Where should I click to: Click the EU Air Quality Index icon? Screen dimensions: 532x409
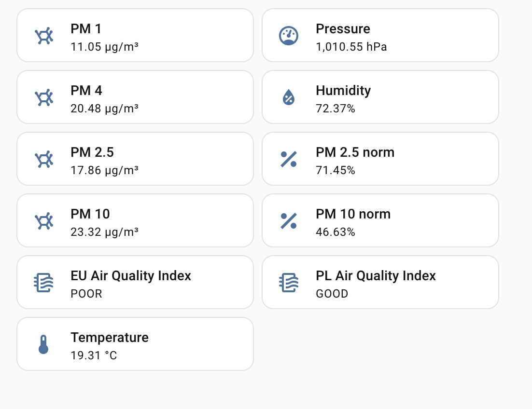(x=43, y=283)
